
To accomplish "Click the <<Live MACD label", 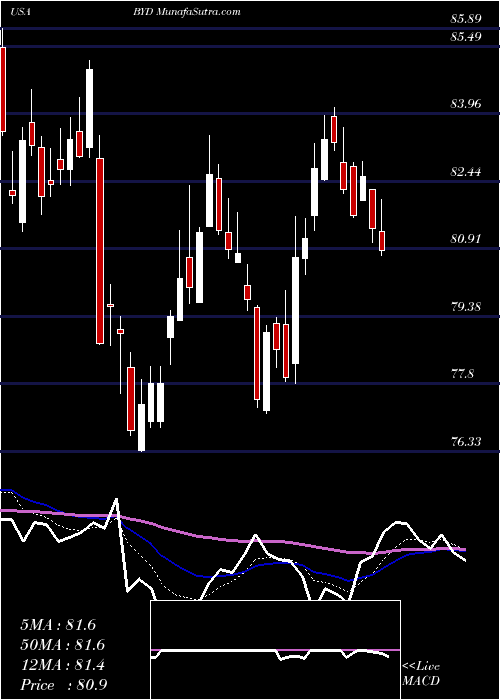I will coord(421,674).
